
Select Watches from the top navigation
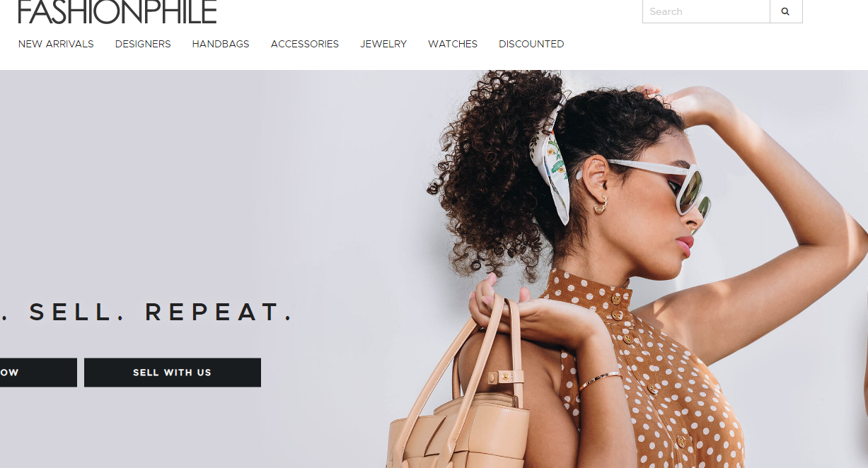[453, 44]
